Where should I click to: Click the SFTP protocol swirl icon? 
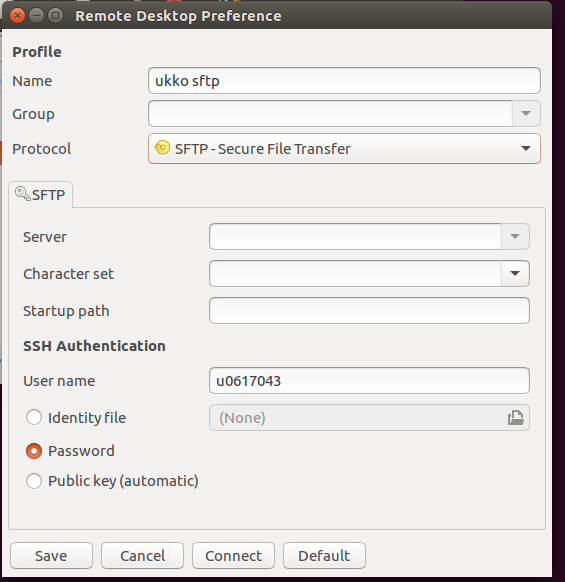coord(162,148)
